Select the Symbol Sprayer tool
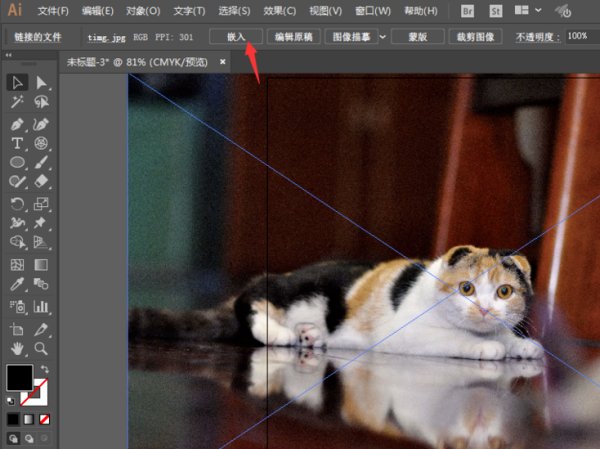The width and height of the screenshot is (600, 449). point(17,307)
